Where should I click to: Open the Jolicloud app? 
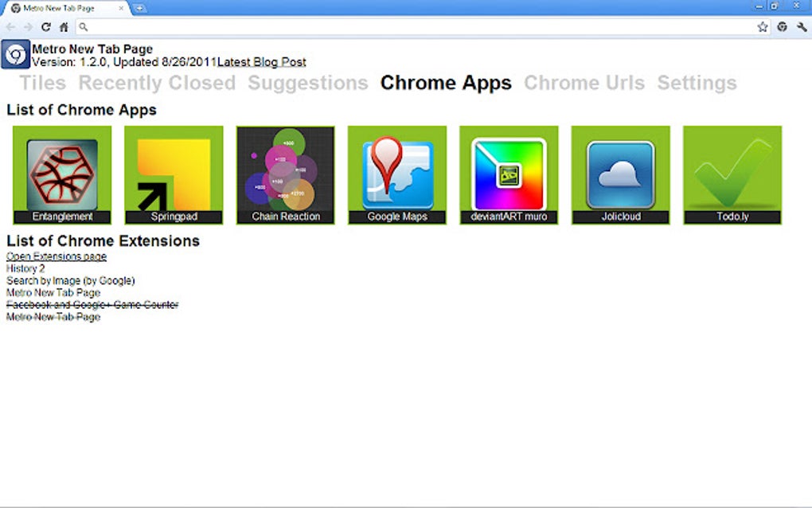[x=620, y=174]
